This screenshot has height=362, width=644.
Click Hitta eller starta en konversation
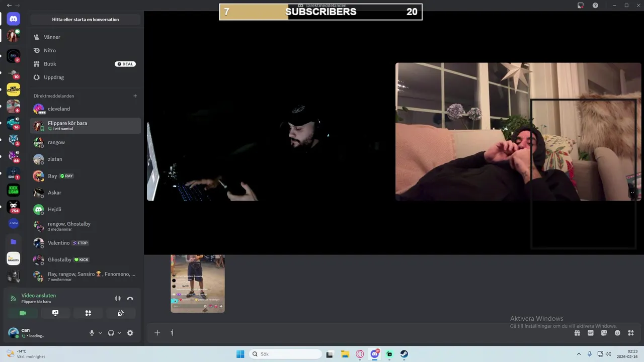pyautogui.click(x=86, y=20)
